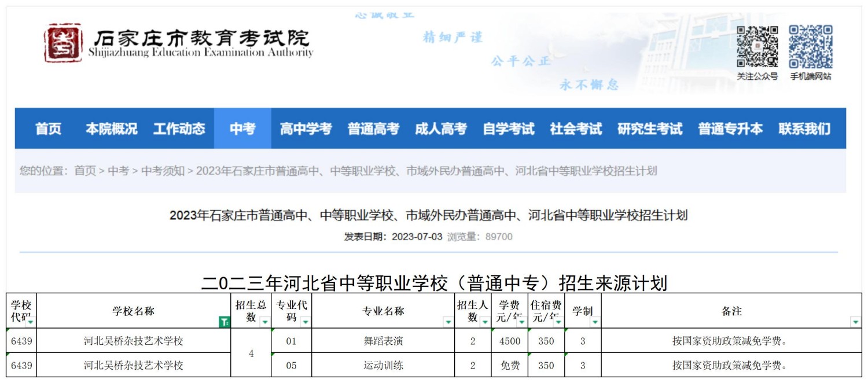Expand the 专业代码 filter arrow
This screenshot has height=383, width=868.
pos(305,322)
